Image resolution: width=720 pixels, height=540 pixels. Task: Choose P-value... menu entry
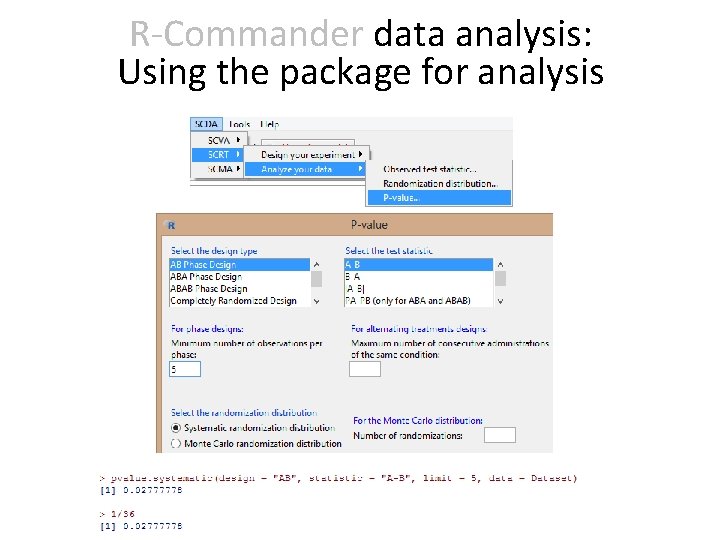402,197
